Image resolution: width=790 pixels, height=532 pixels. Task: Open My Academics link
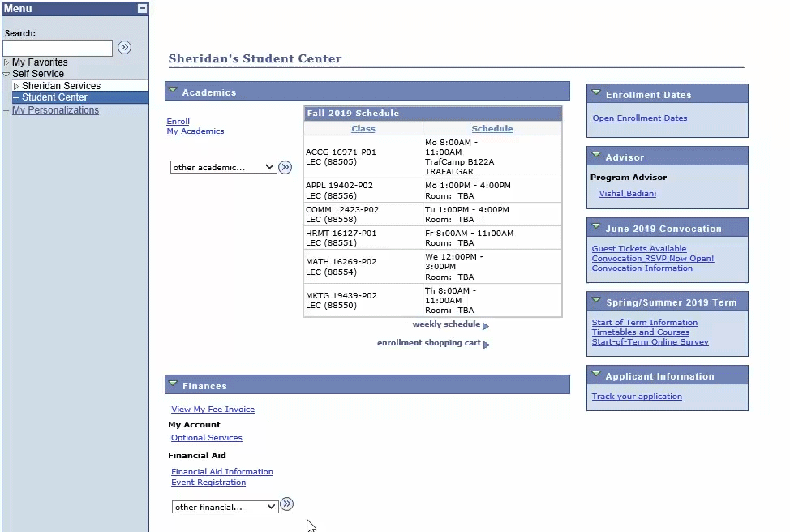point(195,131)
